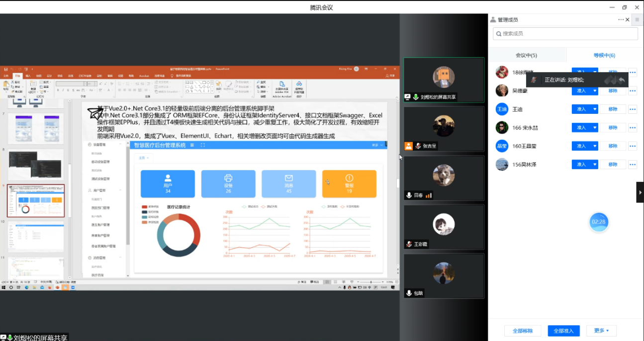Expand 准入 dropdown arrow for 吴德豪
The width and height of the screenshot is (644, 341).
tap(594, 91)
